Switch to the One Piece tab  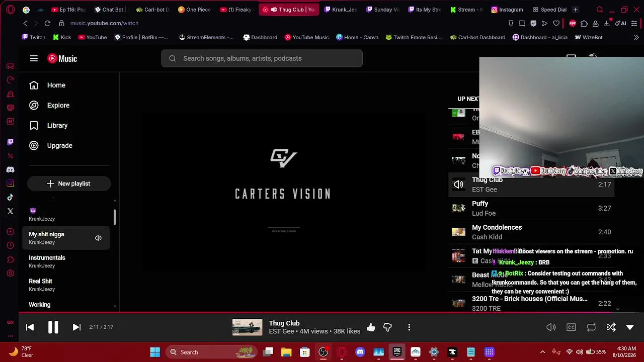[195, 10]
